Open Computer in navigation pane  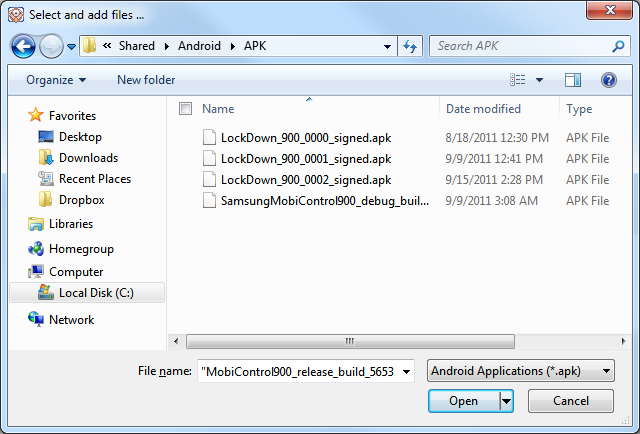click(76, 272)
